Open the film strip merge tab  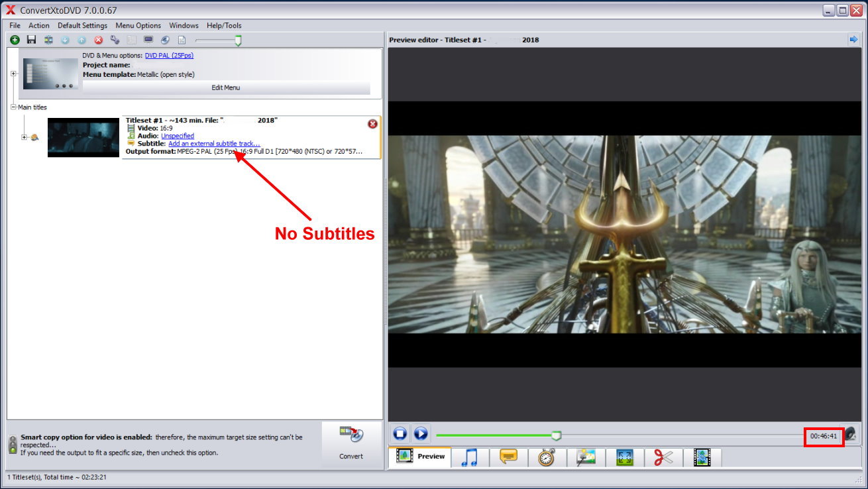coord(702,457)
